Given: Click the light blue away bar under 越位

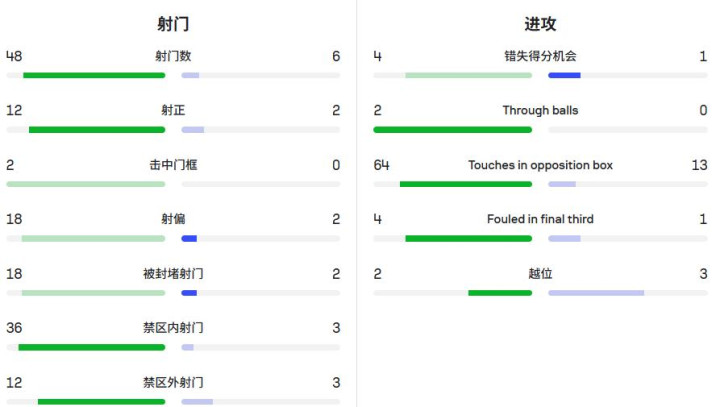Looking at the screenshot, I should coord(596,293).
